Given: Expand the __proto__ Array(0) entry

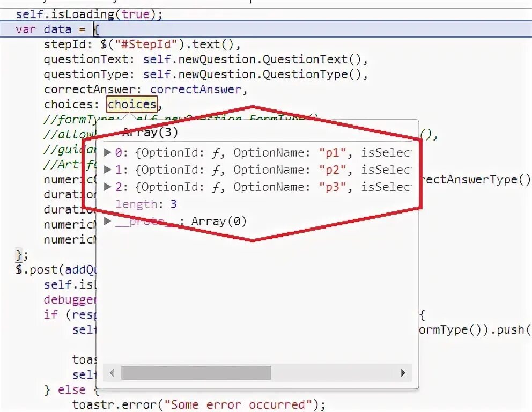Looking at the screenshot, I should [x=108, y=221].
